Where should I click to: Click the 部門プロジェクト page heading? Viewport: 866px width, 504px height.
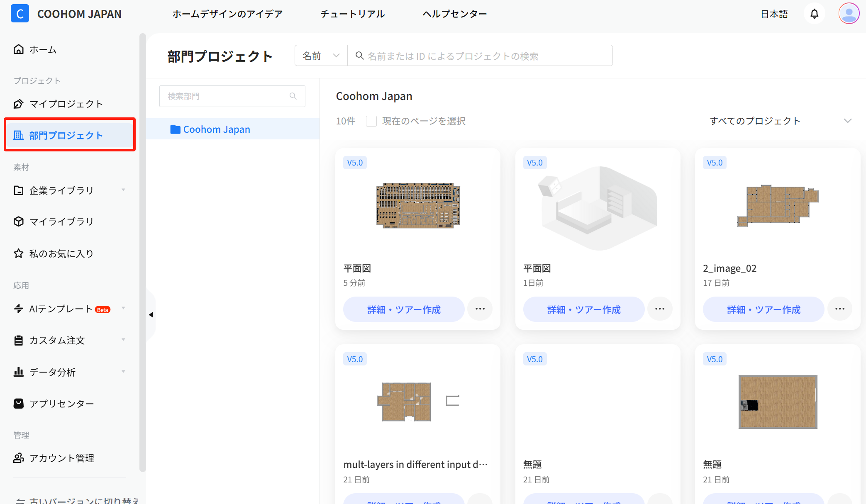(220, 56)
